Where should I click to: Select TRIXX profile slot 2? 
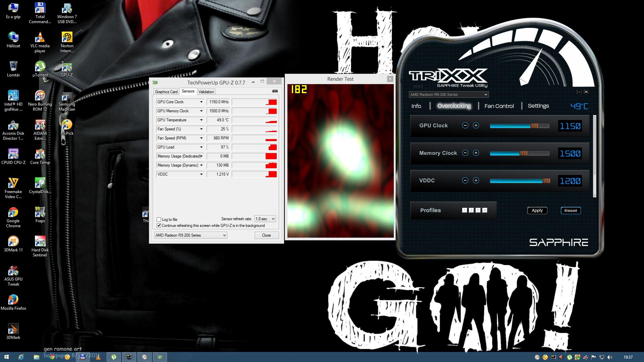[471, 210]
